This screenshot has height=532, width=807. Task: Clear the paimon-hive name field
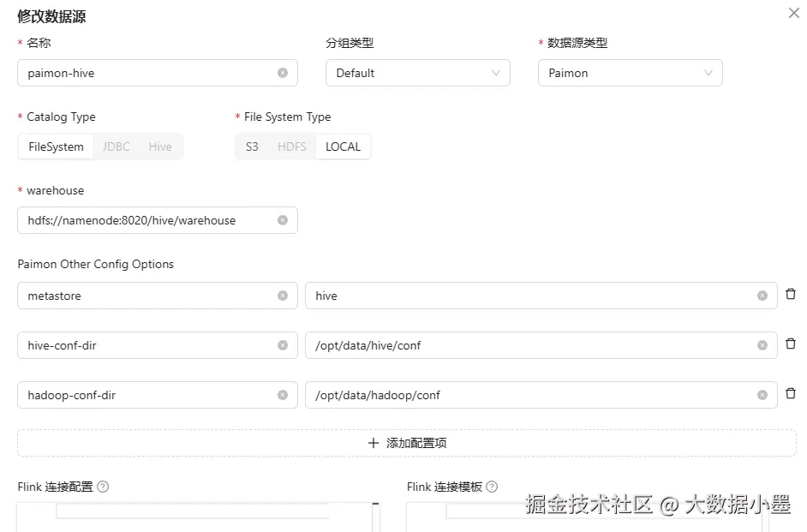coord(283,73)
